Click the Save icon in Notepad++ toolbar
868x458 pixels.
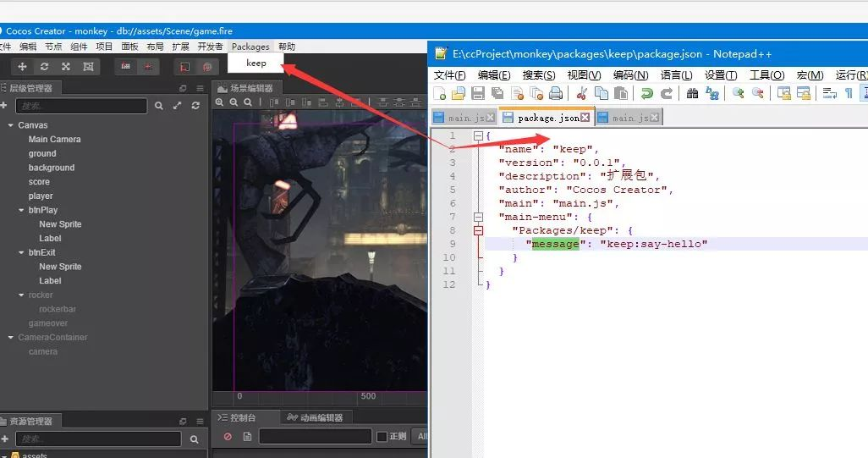[x=478, y=93]
